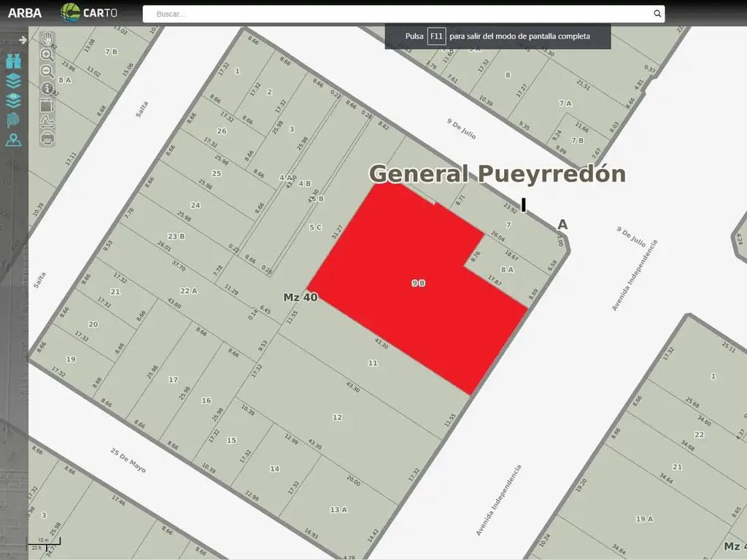Image resolution: width=747 pixels, height=560 pixels.
Task: Open the lower stacked layers icon
Action: tap(13, 101)
